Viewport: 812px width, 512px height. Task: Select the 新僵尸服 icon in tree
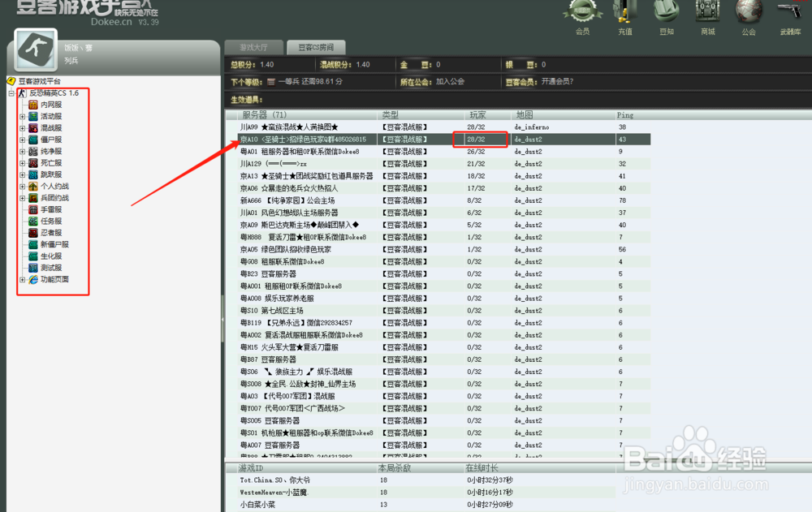[x=33, y=244]
